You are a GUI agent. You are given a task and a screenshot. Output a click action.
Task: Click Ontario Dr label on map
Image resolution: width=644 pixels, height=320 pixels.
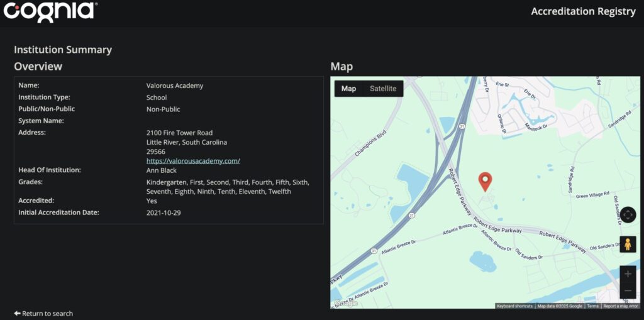[500, 124]
